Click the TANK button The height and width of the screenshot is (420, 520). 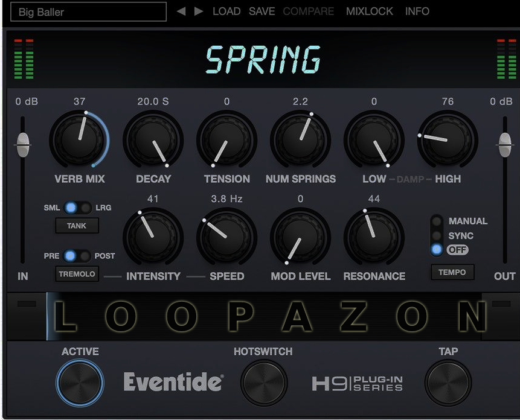click(77, 226)
